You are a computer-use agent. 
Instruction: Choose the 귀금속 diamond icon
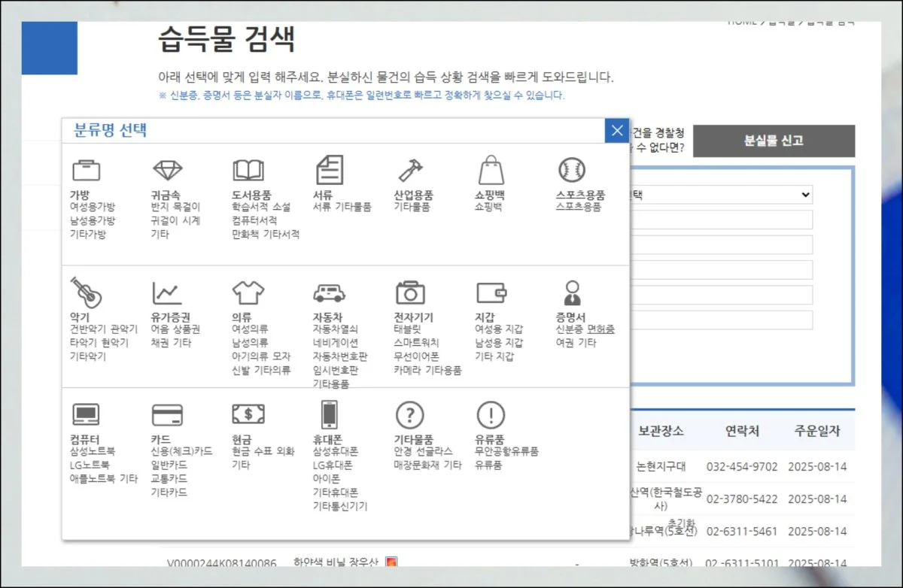point(167,169)
